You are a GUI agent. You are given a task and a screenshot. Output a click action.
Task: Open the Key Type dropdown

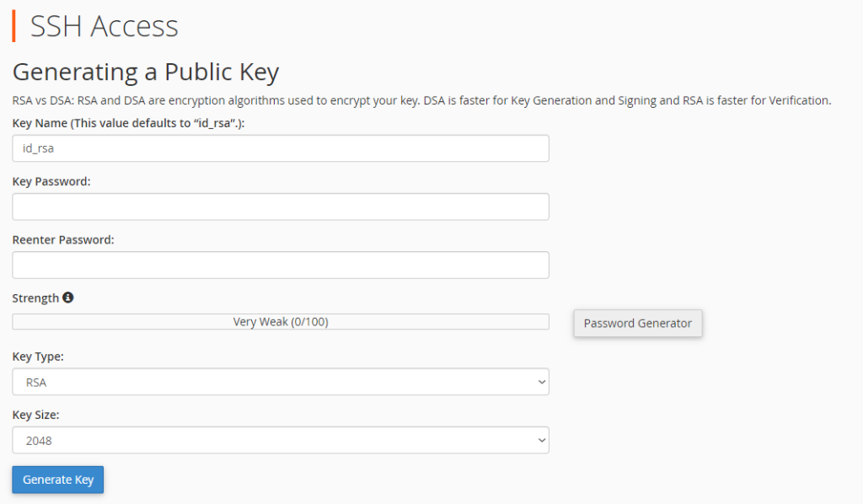point(280,381)
